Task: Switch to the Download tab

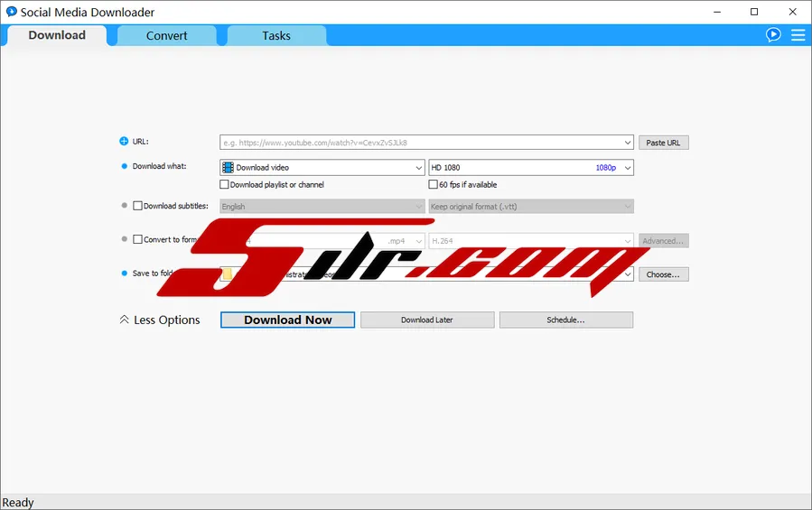Action: (x=57, y=35)
